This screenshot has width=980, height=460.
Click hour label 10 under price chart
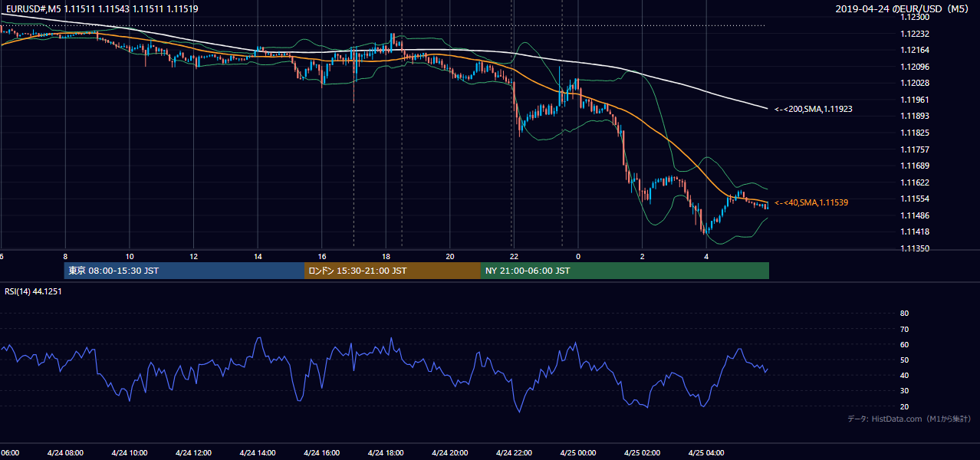coord(130,257)
